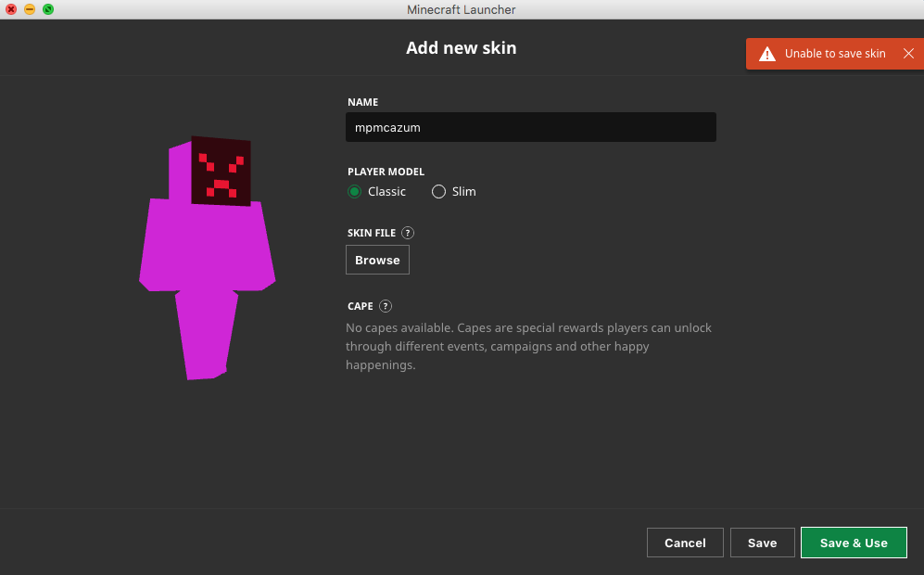Cancel adding the new skin

pos(685,543)
